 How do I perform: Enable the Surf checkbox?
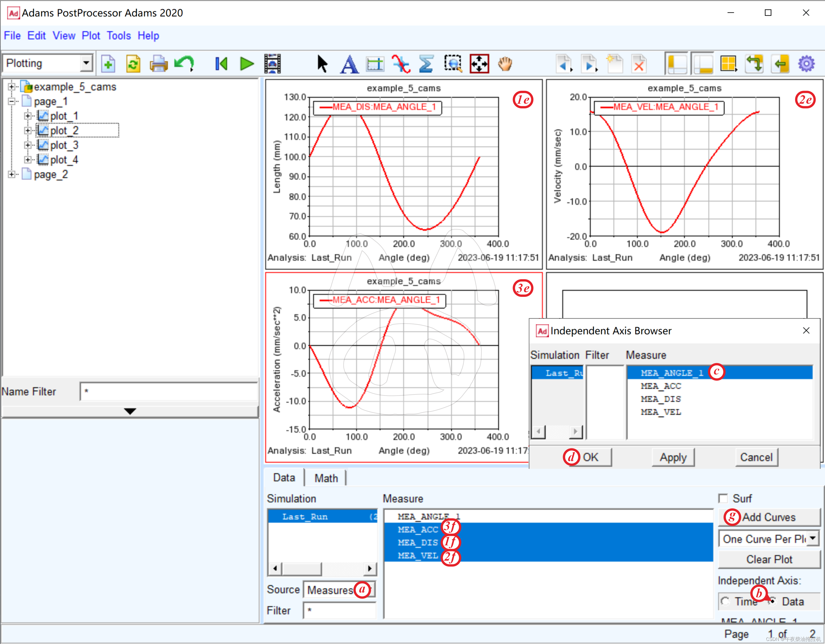[723, 498]
